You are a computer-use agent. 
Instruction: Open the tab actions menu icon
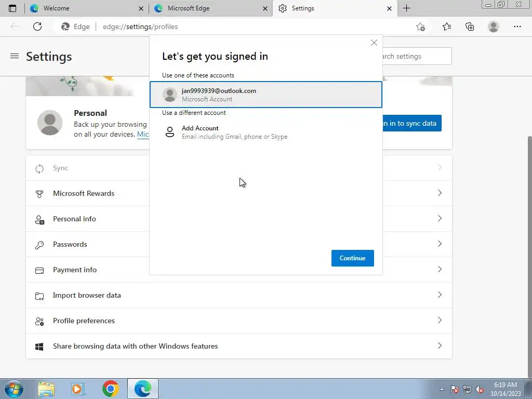(12, 8)
